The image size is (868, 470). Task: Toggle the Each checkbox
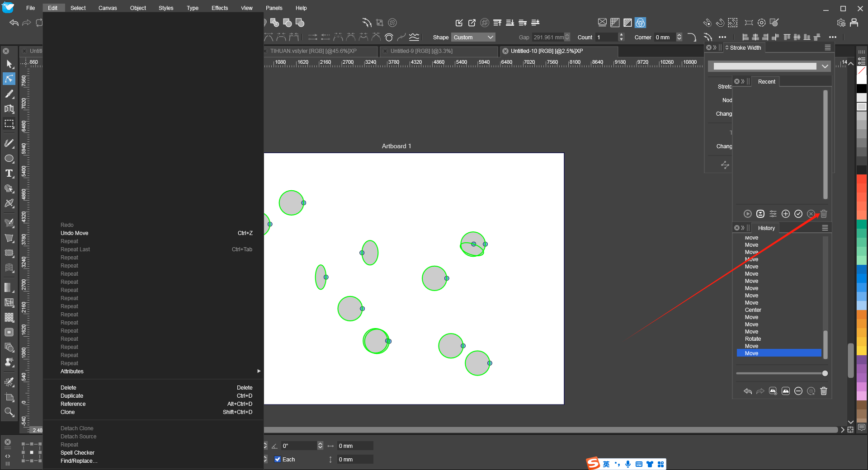click(278, 459)
